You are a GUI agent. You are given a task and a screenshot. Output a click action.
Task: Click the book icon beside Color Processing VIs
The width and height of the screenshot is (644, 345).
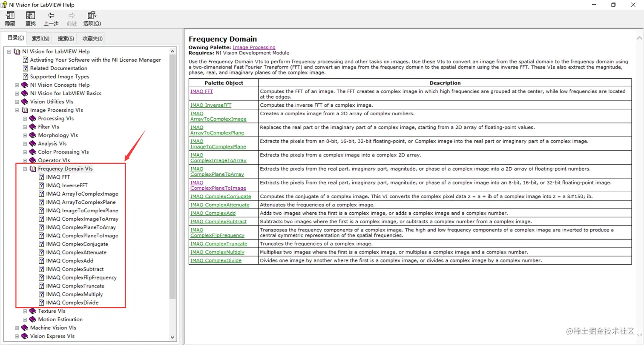[33, 152]
